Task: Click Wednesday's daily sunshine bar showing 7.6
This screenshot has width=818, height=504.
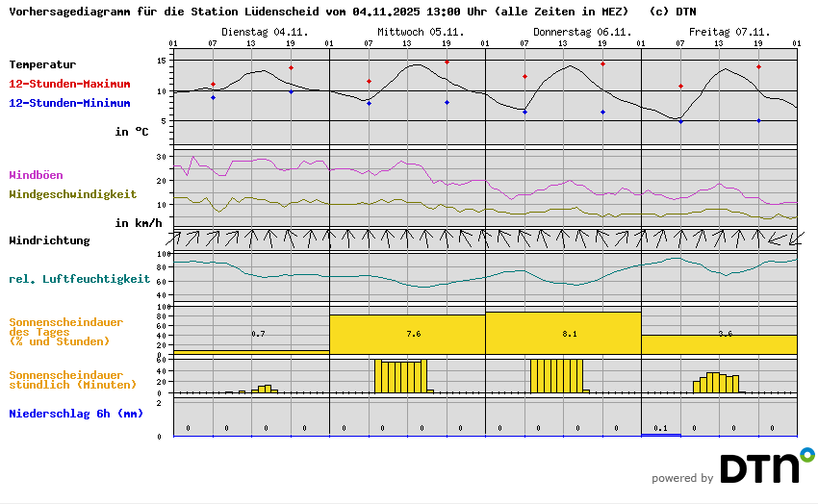Action: 407,334
